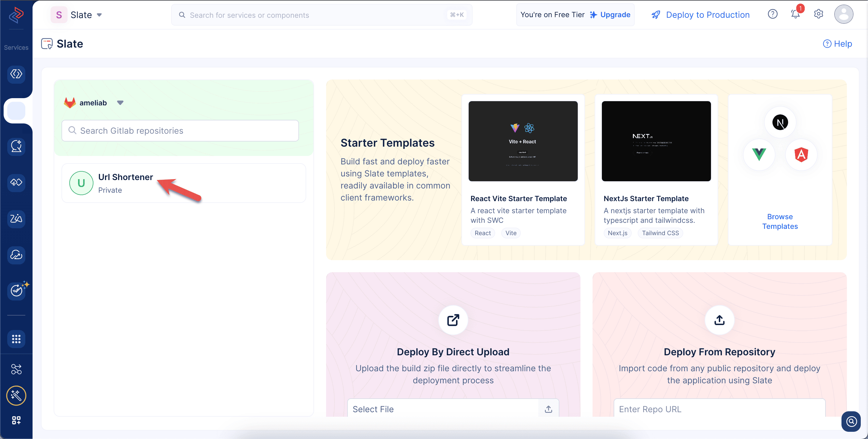Click the GitLab fox logo

coord(70,103)
